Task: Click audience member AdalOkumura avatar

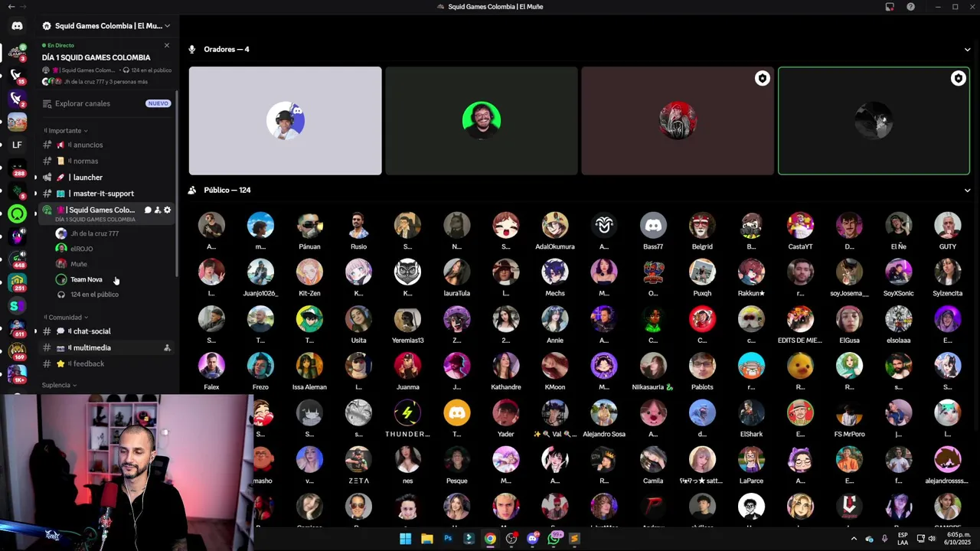Action: point(555,226)
